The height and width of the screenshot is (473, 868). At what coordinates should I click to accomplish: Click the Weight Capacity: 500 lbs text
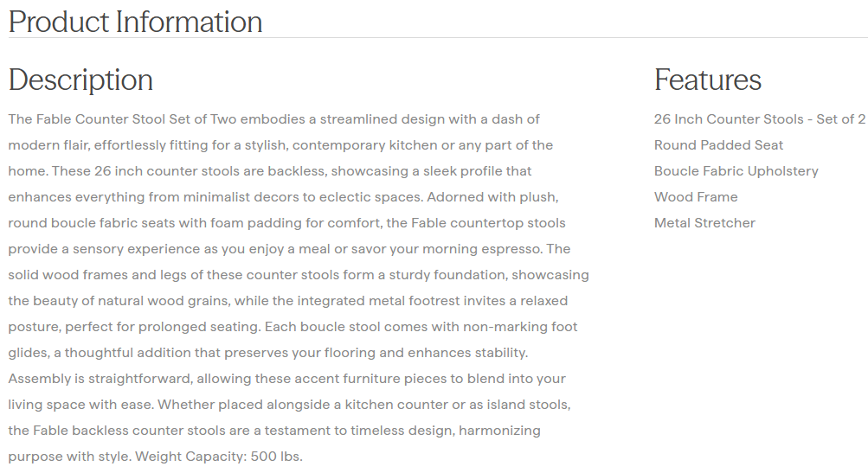coord(219,457)
